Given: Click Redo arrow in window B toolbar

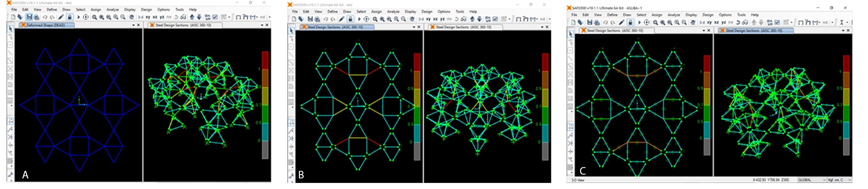Looking at the screenshot, I should click(333, 19).
